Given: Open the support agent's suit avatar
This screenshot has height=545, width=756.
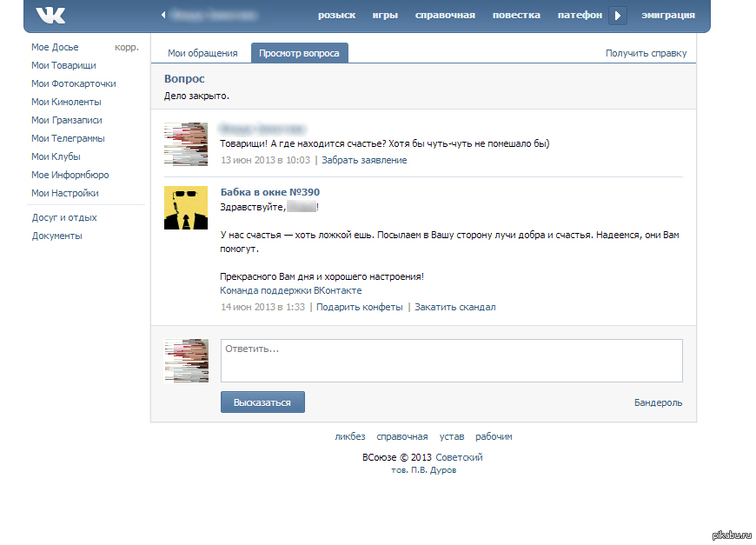Looking at the screenshot, I should pyautogui.click(x=186, y=208).
